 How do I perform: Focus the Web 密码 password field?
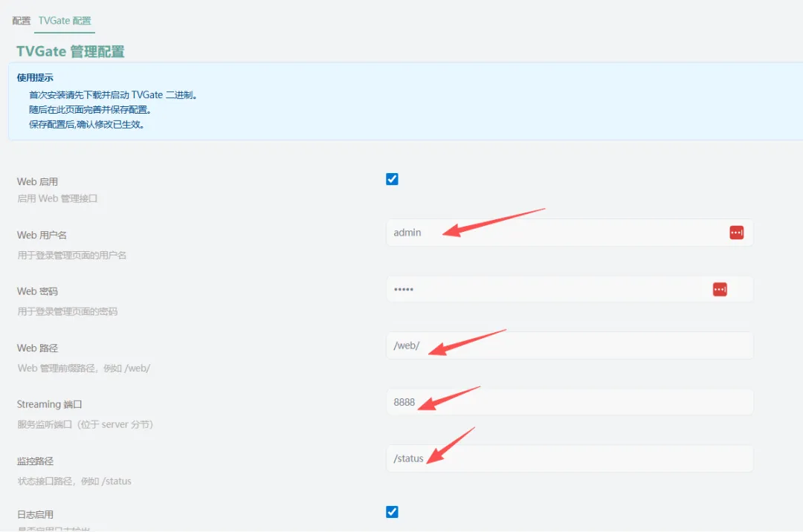(570, 289)
